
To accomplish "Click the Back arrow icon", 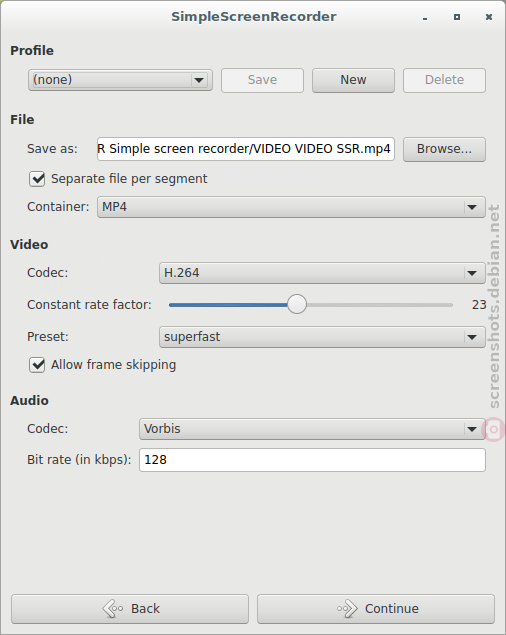I will [113, 609].
